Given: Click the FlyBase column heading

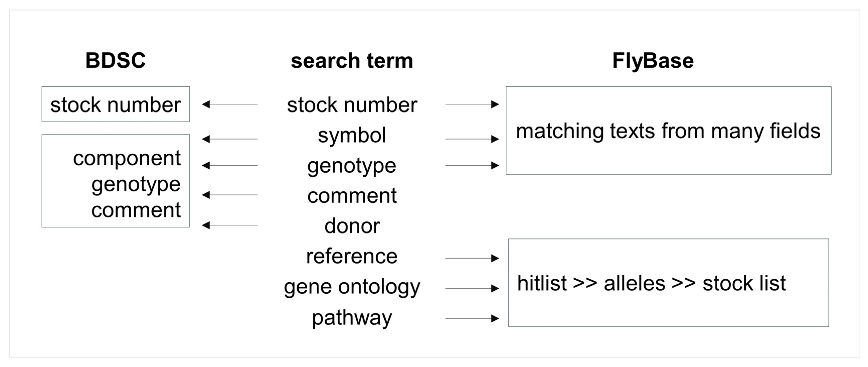Looking at the screenshot, I should [653, 61].
